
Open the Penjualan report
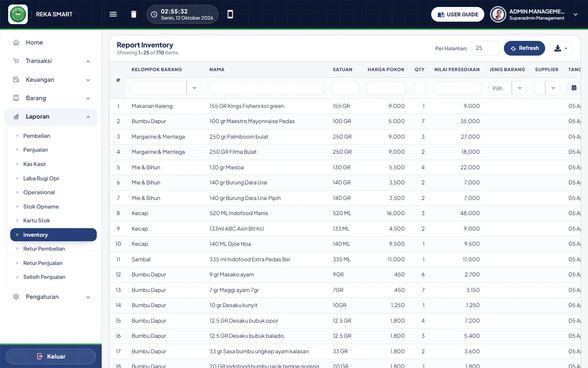[36, 150]
